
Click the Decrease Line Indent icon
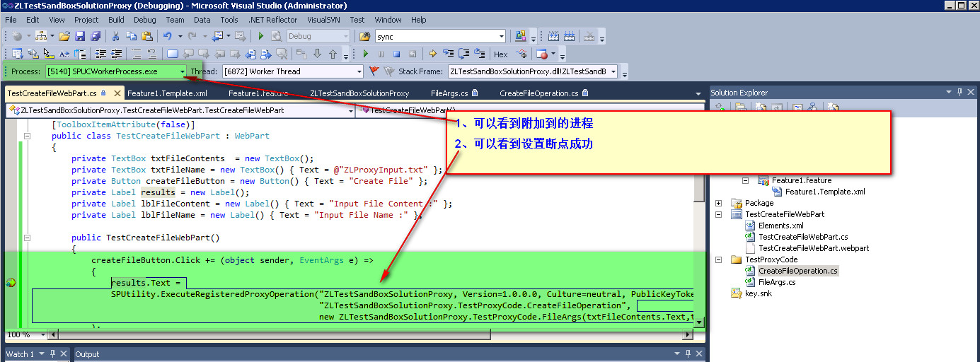tap(100, 54)
